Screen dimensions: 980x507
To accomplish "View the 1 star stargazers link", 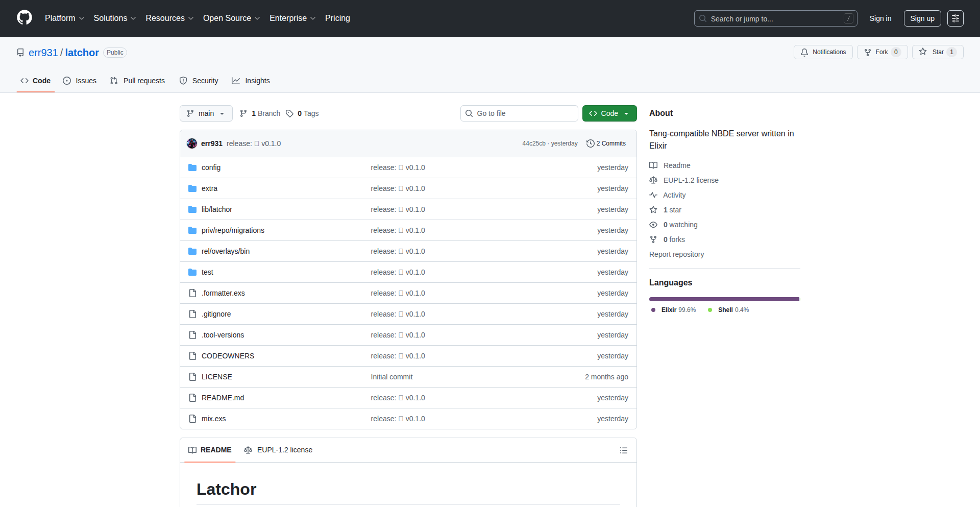I will pyautogui.click(x=666, y=210).
